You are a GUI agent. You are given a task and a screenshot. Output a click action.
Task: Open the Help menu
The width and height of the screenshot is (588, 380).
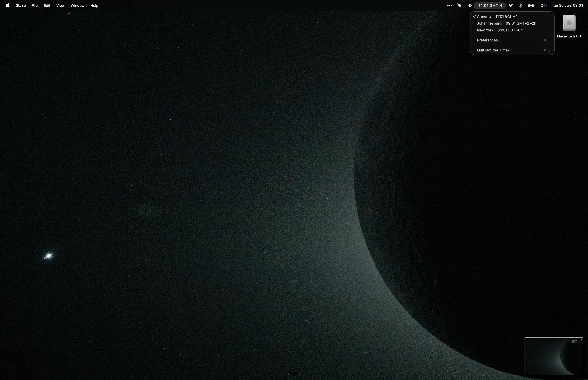pyautogui.click(x=94, y=5)
